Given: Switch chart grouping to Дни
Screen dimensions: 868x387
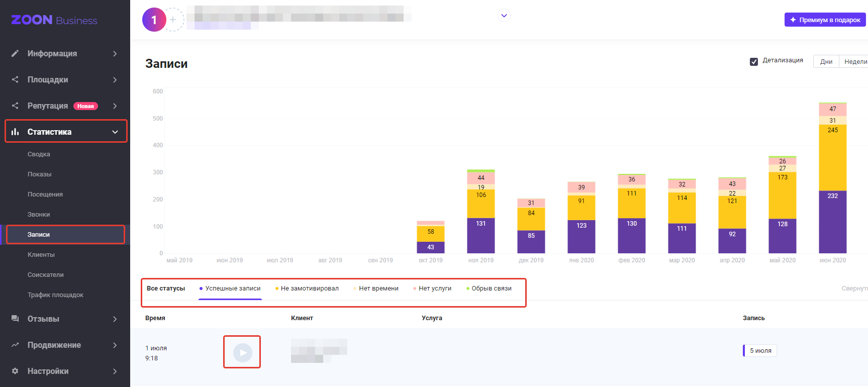Looking at the screenshot, I should 826,61.
